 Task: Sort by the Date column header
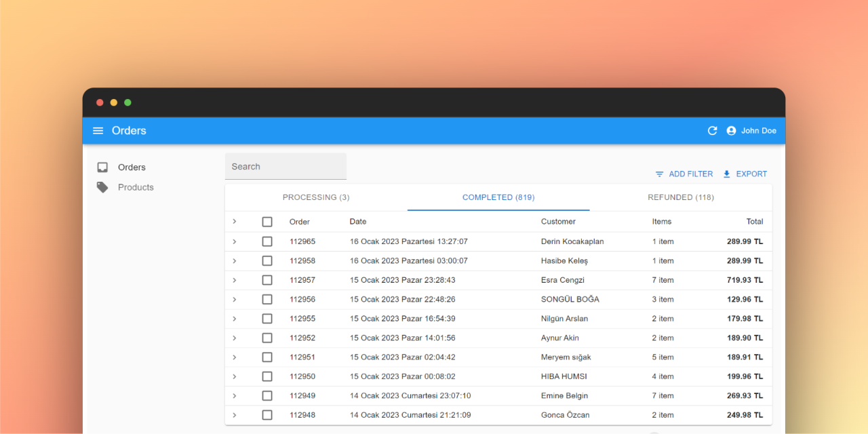click(358, 222)
